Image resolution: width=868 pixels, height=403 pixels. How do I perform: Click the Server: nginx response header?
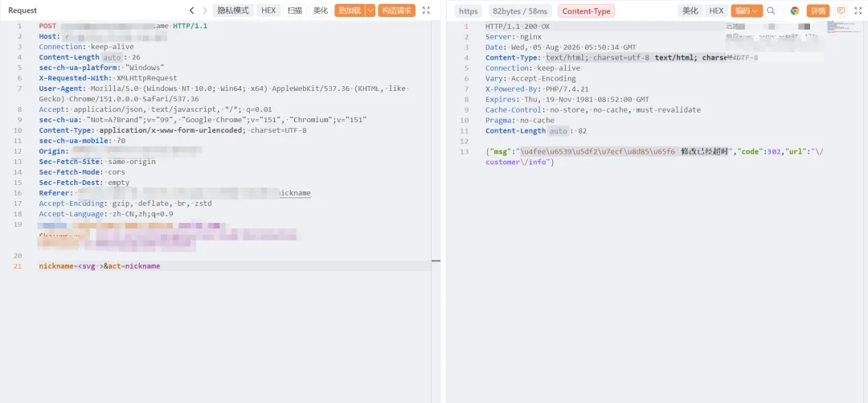point(514,36)
